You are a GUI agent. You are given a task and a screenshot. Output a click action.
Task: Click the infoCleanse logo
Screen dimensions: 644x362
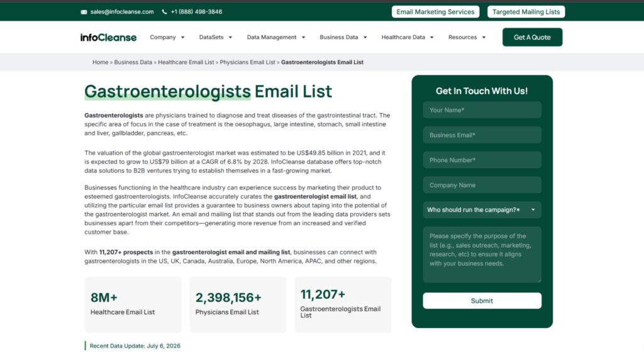tap(108, 37)
